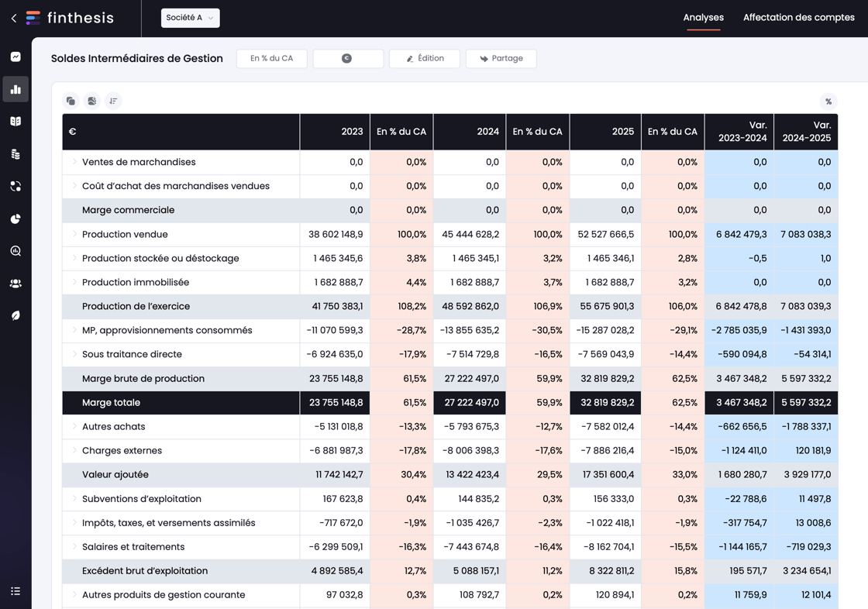Expand the Production immobilisée row
Screen dimensions: 868x609
click(74, 282)
